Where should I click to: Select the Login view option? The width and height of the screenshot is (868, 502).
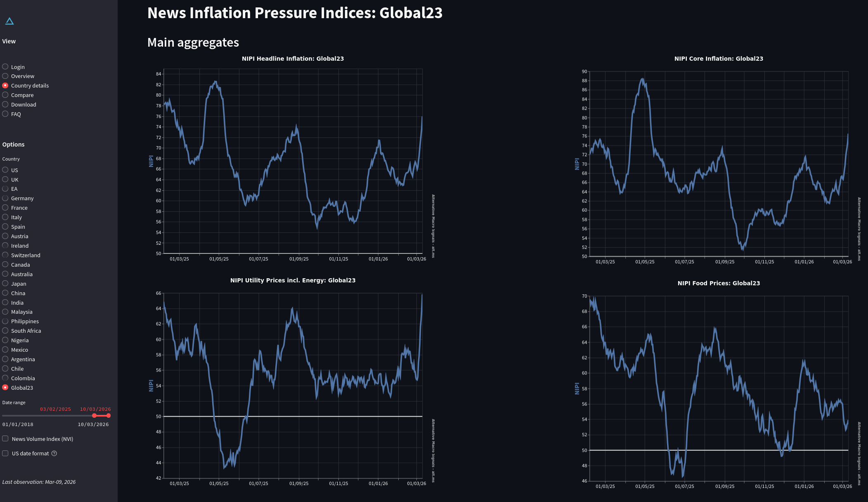pos(5,66)
